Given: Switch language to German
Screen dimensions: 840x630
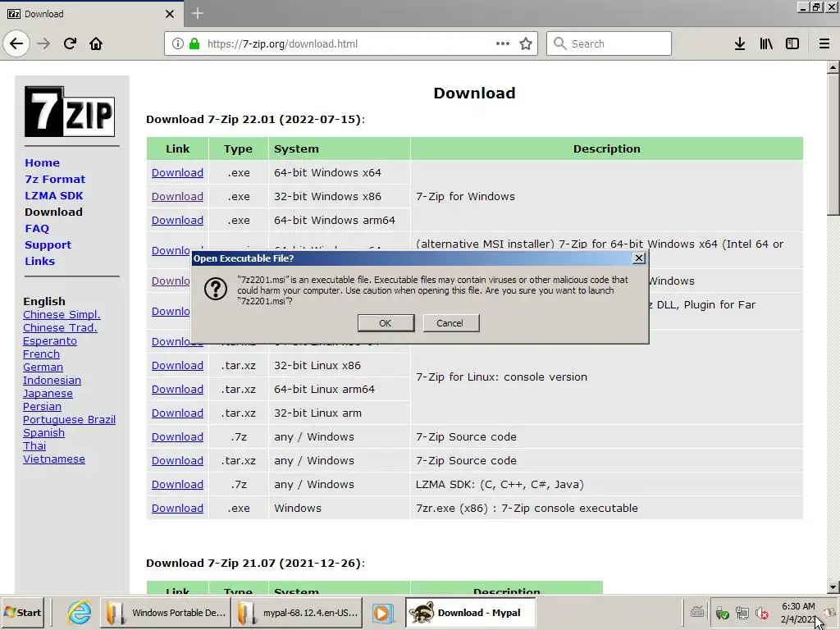Looking at the screenshot, I should [x=43, y=367].
